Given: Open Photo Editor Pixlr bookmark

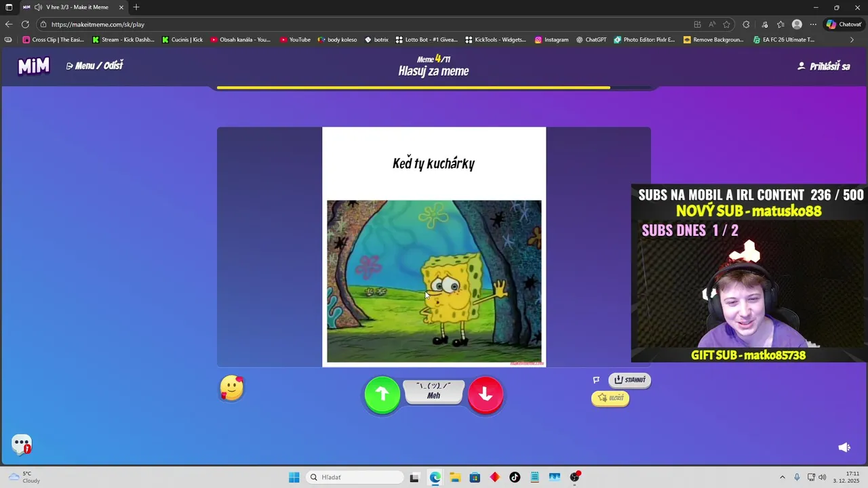Looking at the screenshot, I should 645,40.
